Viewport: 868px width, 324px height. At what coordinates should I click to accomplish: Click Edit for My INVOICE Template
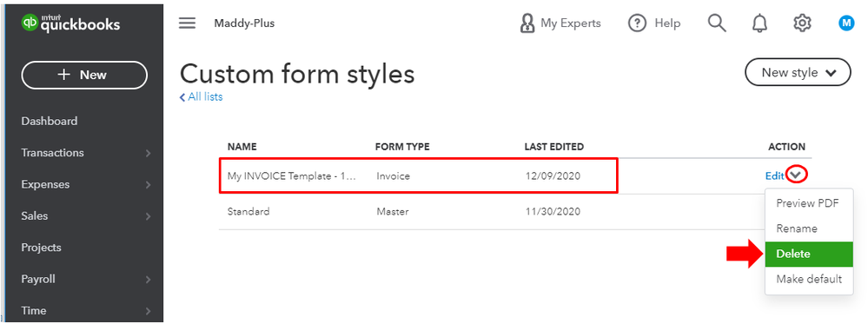pyautogui.click(x=774, y=175)
